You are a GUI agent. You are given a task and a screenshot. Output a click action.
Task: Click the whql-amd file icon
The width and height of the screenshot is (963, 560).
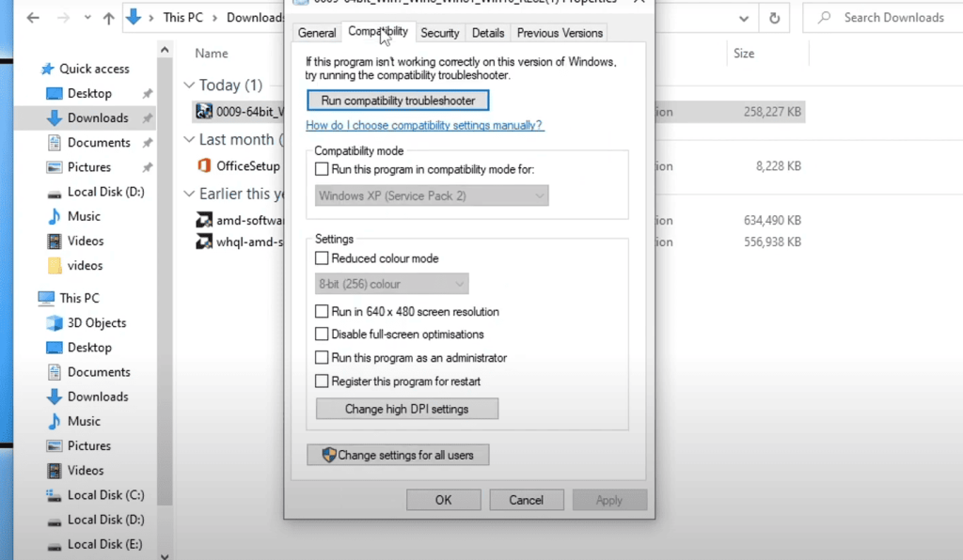[204, 241]
